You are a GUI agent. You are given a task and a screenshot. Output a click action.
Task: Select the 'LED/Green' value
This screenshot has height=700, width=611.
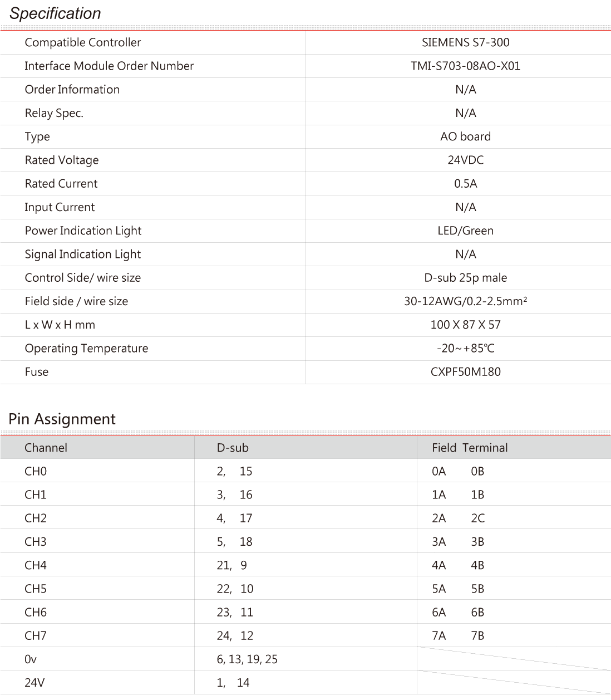pos(466,231)
